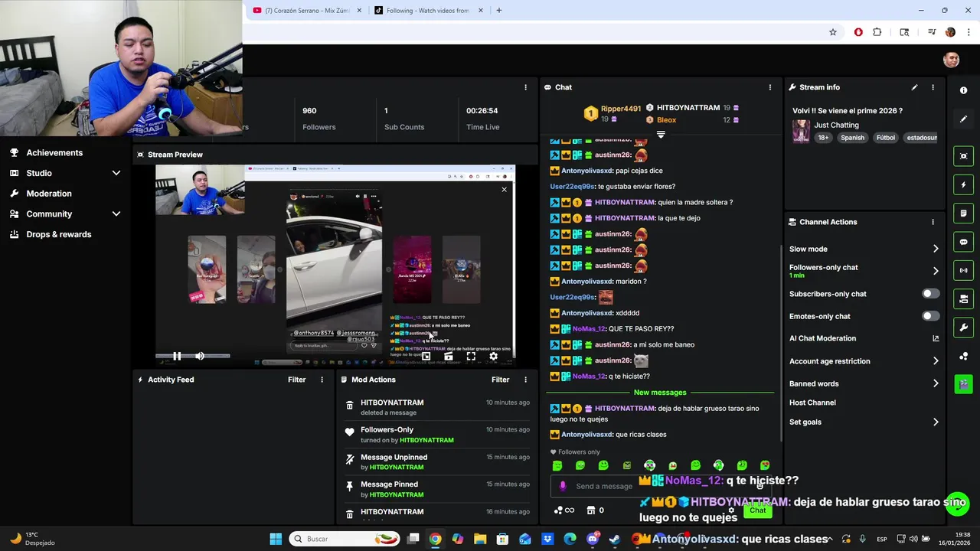Image resolution: width=980 pixels, height=551 pixels.
Task: Open Windows Start menu
Action: [x=276, y=539]
